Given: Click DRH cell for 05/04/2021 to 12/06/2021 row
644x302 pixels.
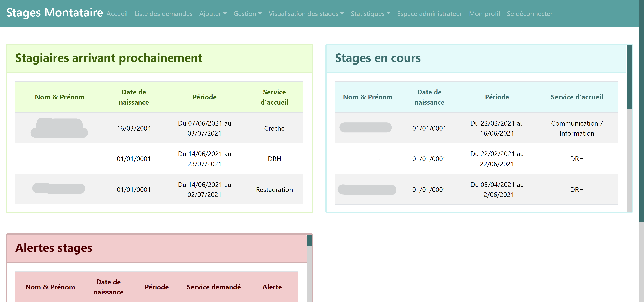Looking at the screenshot, I should 577,189.
